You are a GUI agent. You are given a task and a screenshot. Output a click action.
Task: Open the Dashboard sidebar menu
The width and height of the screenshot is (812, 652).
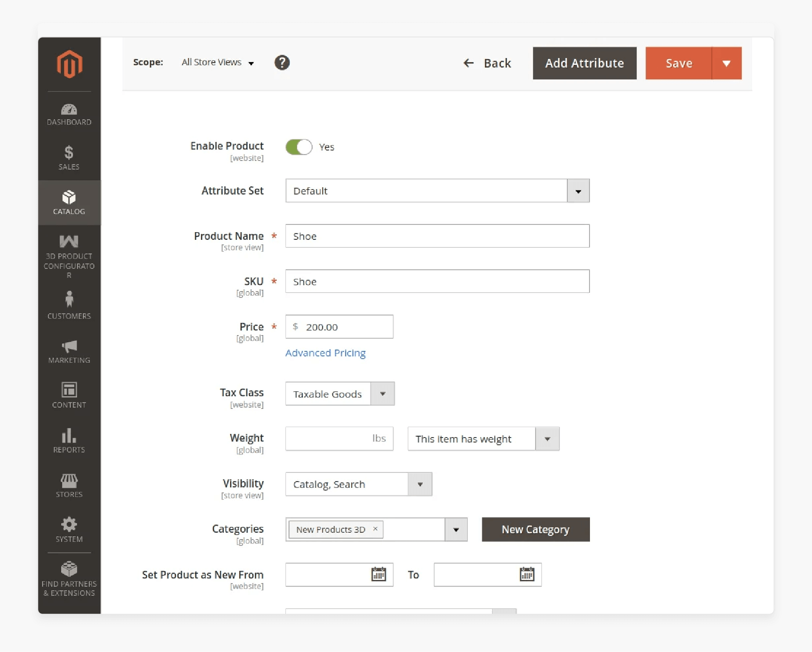tap(69, 115)
